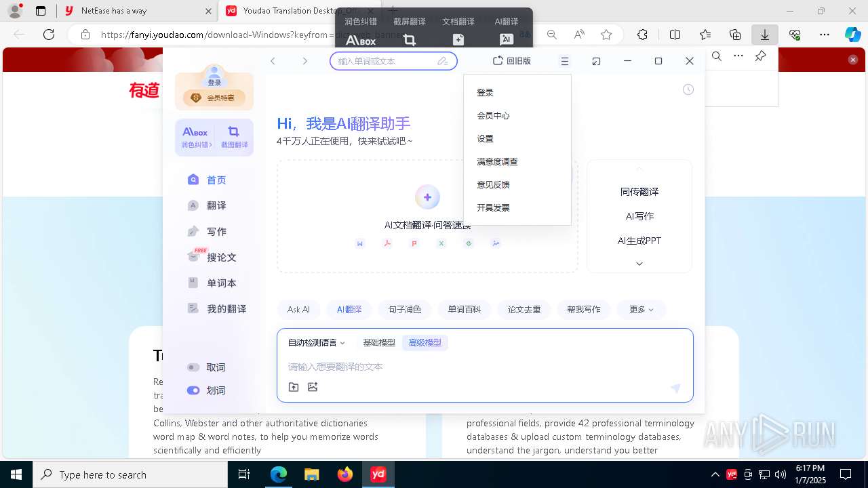Select AI翻译 chip
Image resolution: width=868 pixels, height=488 pixels.
click(349, 309)
